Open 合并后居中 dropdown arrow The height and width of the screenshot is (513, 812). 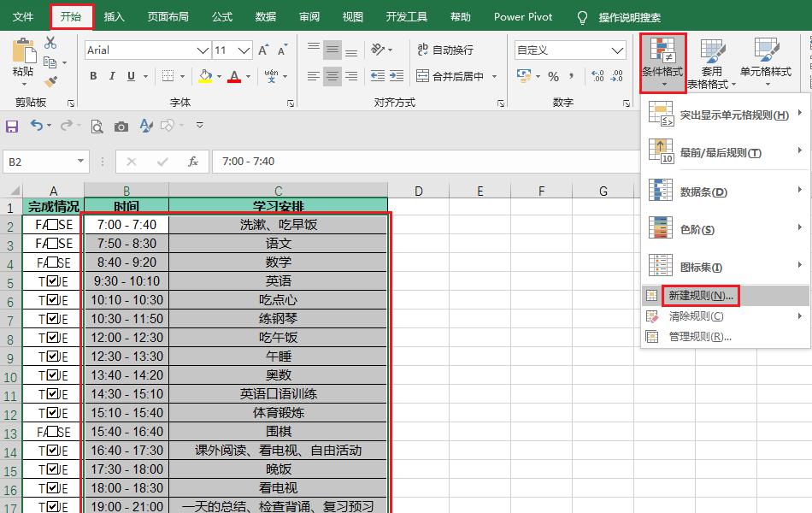pos(495,76)
